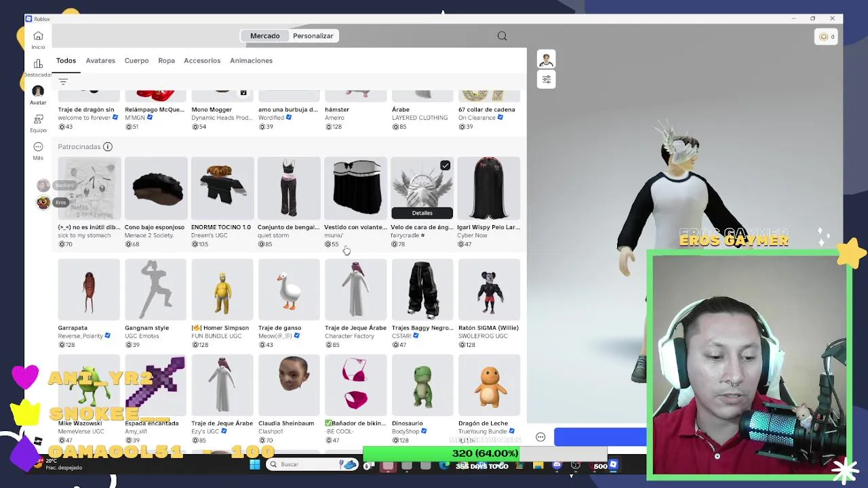
Task: Click the 'Traje de dragón sin' item name
Action: 86,109
